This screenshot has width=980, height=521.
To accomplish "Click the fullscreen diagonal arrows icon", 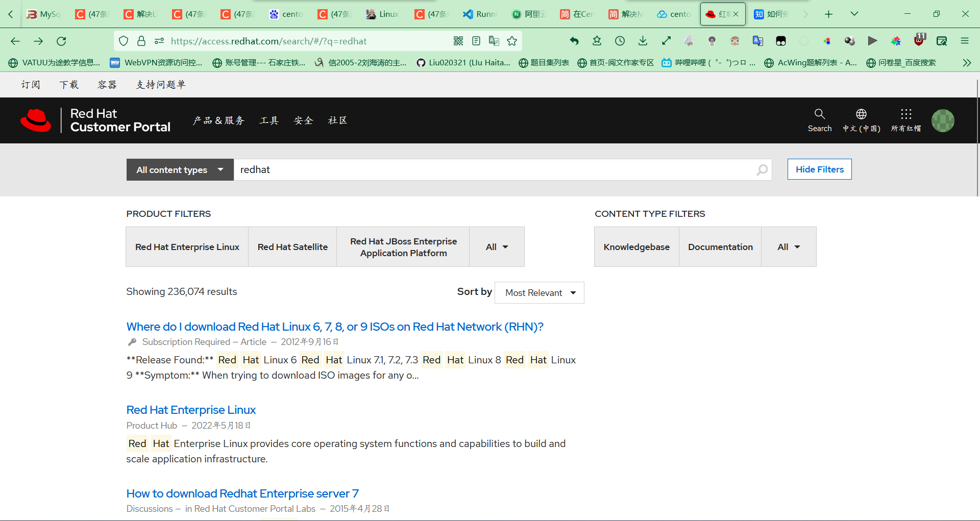I will 666,41.
